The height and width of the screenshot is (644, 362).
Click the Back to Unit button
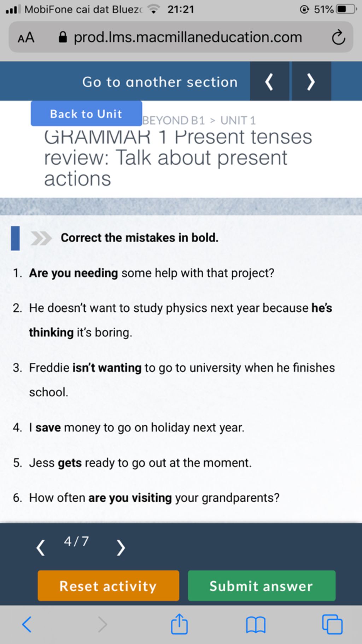pos(86,114)
